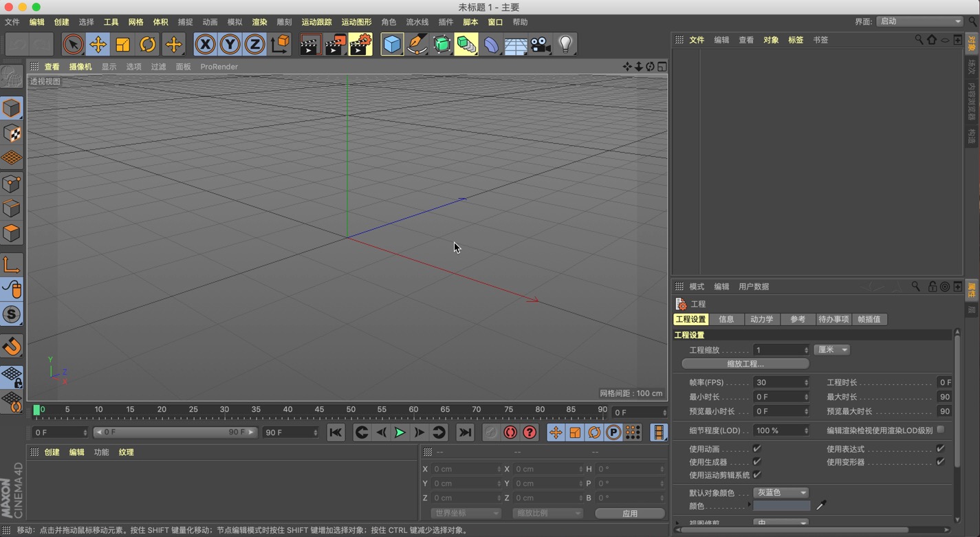980x537 pixels.
Task: Open 界面 layout dropdown 启动
Action: (x=919, y=21)
